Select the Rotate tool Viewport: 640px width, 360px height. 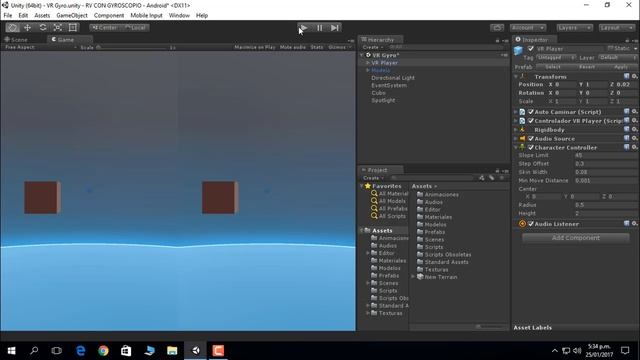coord(43,28)
